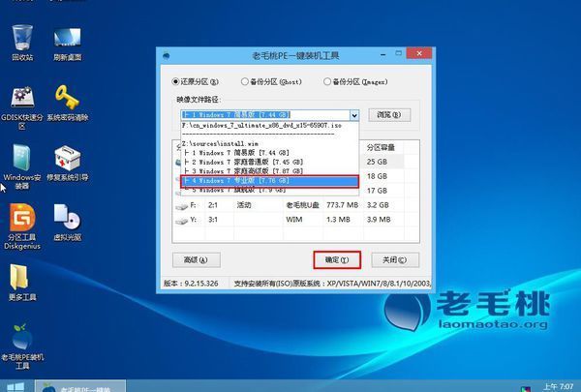The height and width of the screenshot is (392, 581).
Task: Open the 虚拟光驱 virtual drive icon
Action: coord(67,223)
